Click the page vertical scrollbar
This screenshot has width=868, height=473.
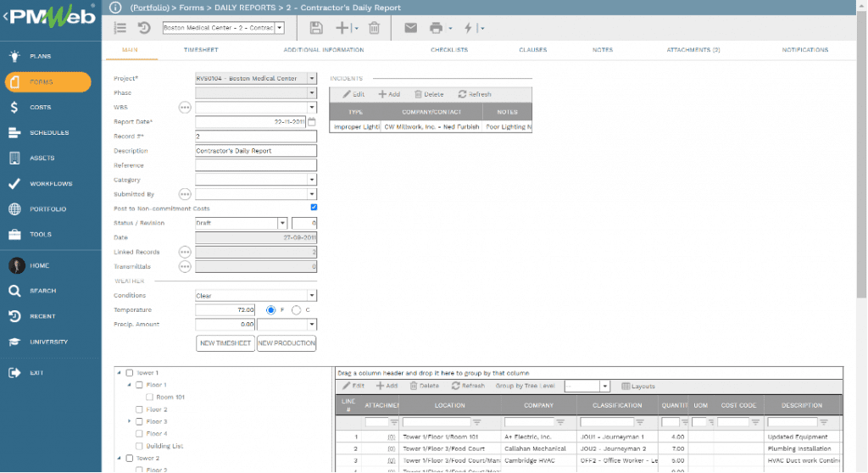point(861,155)
